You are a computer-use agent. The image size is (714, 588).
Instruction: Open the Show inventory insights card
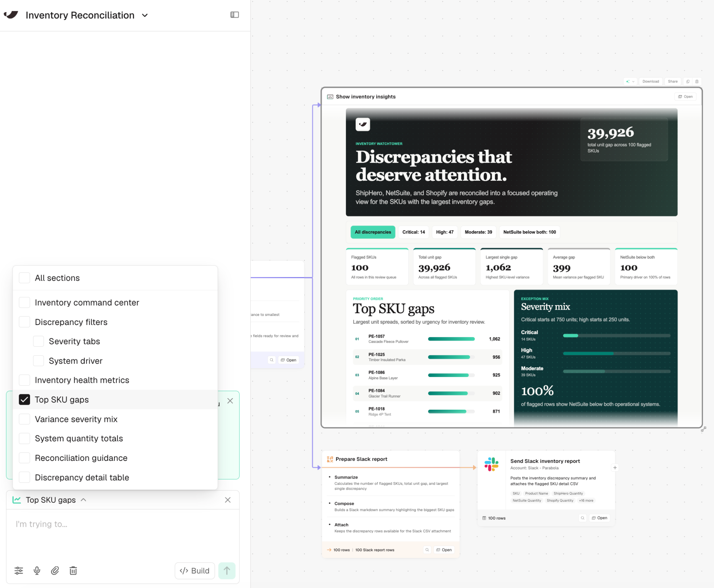(685, 96)
